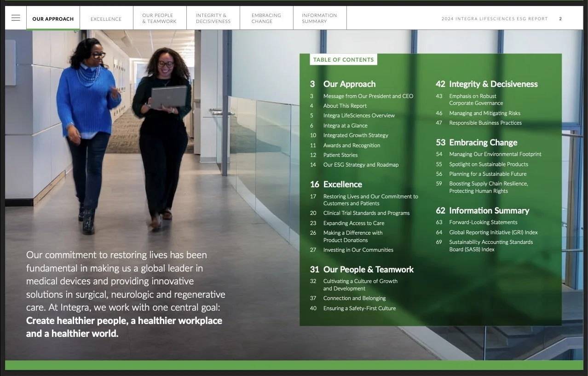The image size is (588, 376).
Task: Open Managing Our Environmental Footprint
Action: (x=489, y=154)
